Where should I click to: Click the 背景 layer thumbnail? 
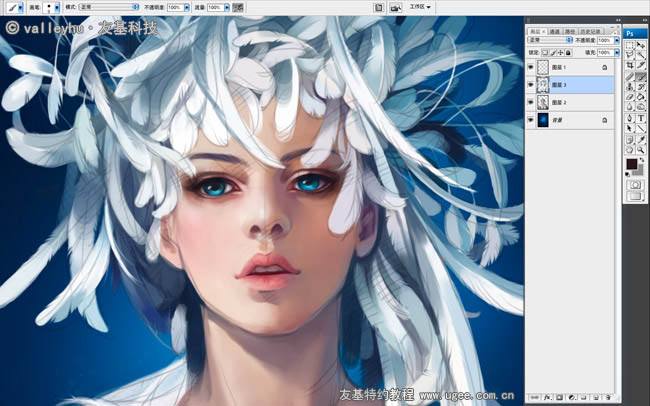click(543, 120)
